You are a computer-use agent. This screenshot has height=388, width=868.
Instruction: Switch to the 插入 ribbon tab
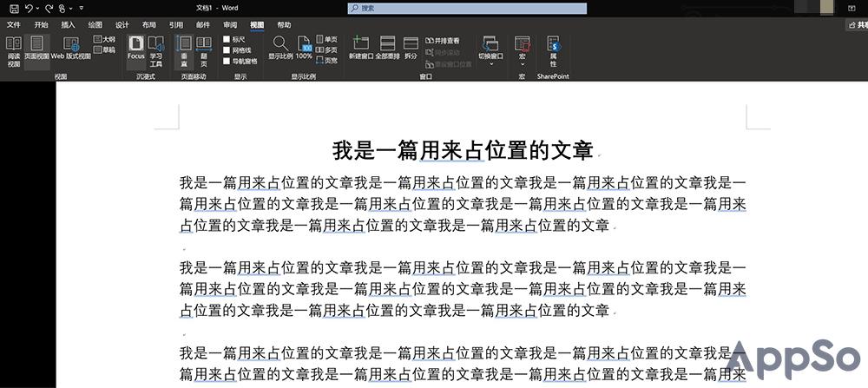[x=68, y=25]
